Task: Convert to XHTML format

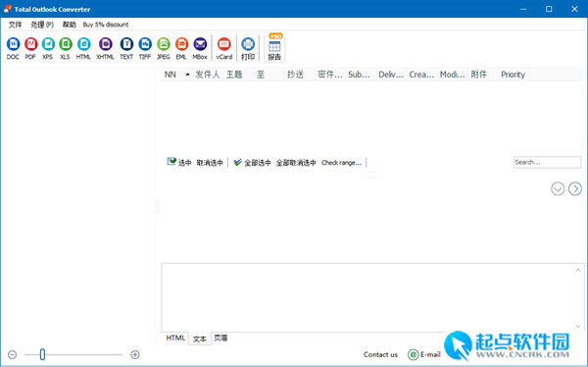Action: point(105,48)
